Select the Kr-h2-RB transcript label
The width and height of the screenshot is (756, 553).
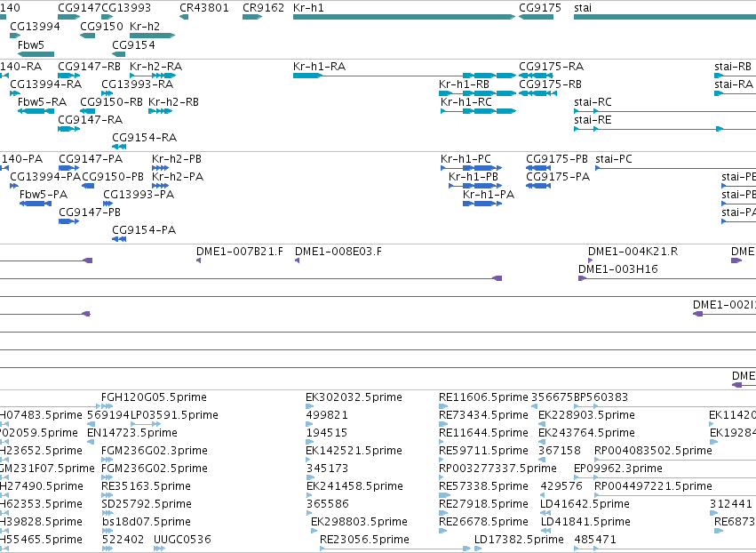pyautogui.click(x=173, y=102)
